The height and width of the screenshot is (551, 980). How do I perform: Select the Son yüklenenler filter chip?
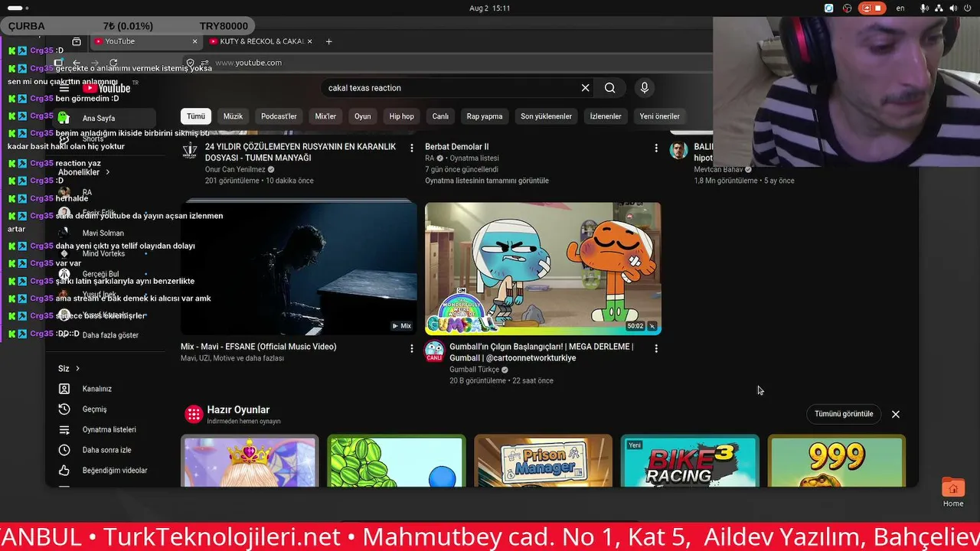click(x=546, y=116)
